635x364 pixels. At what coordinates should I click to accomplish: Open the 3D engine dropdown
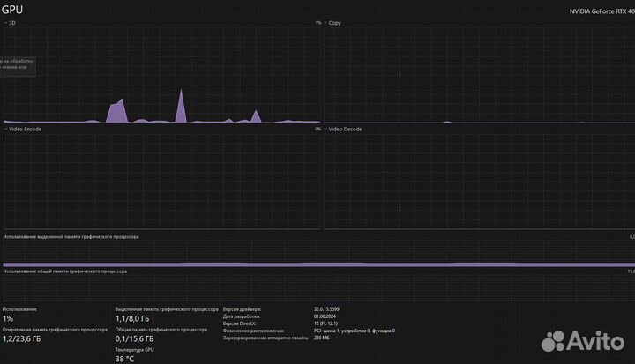click(11, 22)
